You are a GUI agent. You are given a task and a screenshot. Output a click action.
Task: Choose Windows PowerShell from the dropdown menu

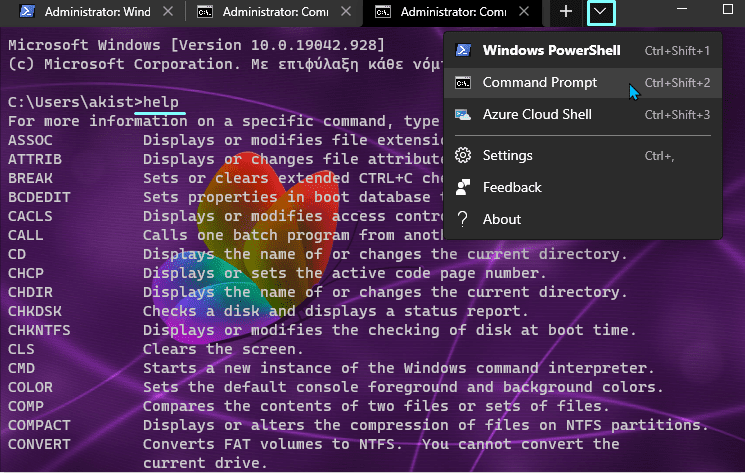click(x=583, y=50)
